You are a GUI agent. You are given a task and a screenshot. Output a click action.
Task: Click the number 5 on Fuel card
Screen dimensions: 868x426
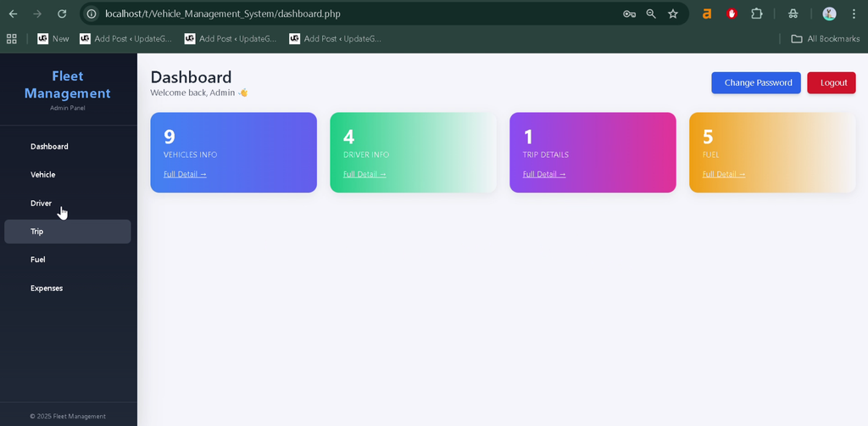pyautogui.click(x=708, y=137)
